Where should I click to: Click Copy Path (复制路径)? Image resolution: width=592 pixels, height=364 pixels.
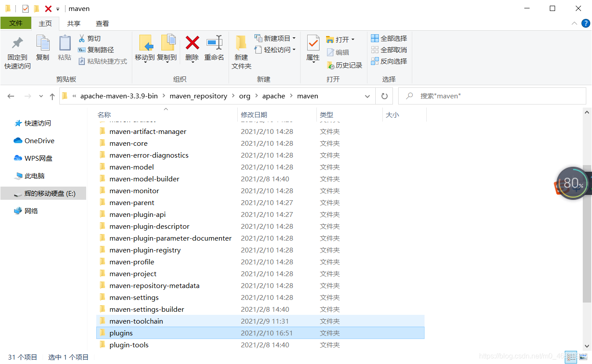pos(96,50)
